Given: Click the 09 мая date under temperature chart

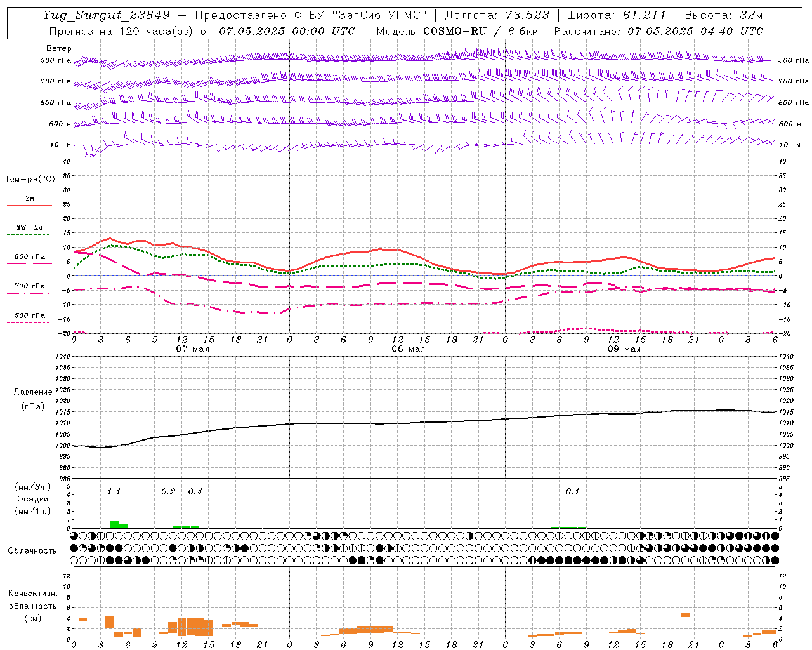Looking at the screenshot, I should [624, 349].
